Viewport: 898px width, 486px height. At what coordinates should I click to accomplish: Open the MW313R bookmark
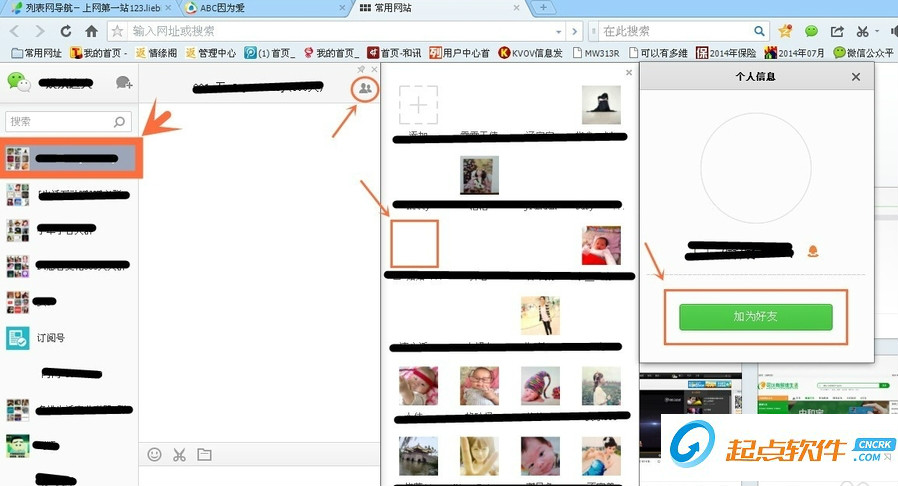pyautogui.click(x=596, y=53)
